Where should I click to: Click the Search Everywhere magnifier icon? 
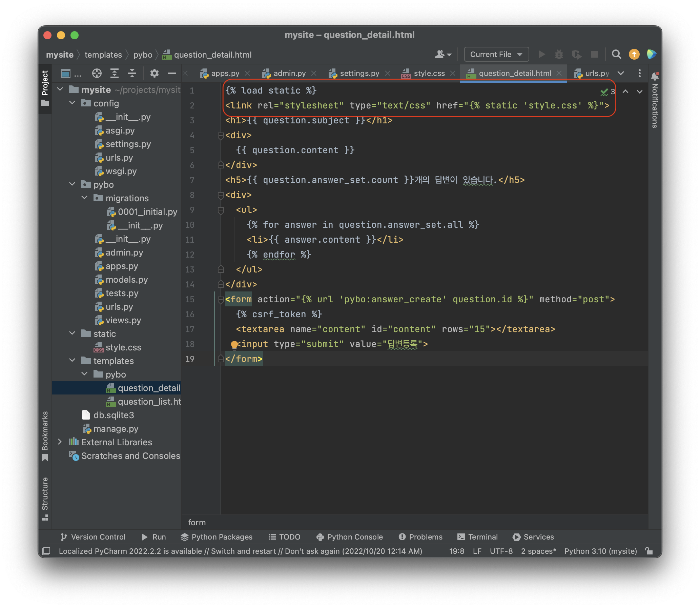[616, 55]
